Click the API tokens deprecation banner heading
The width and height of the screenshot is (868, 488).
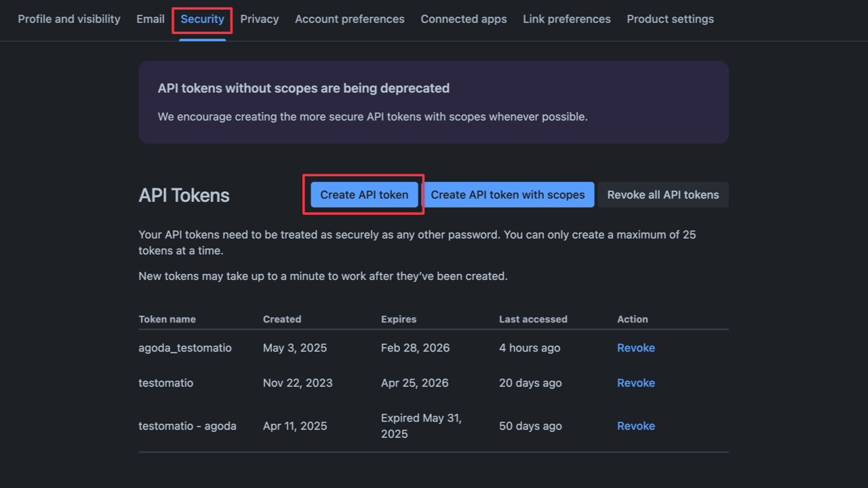304,88
